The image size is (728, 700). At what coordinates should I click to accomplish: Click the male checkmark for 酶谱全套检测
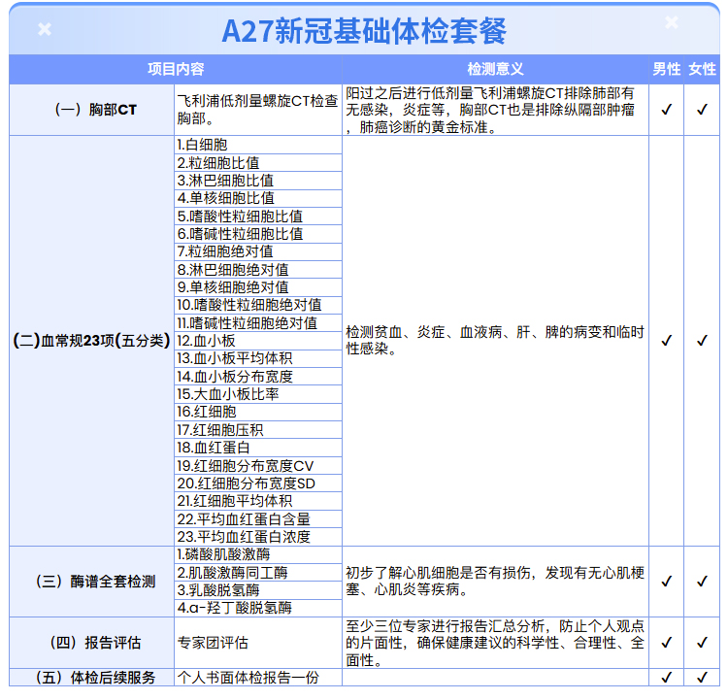[666, 582]
